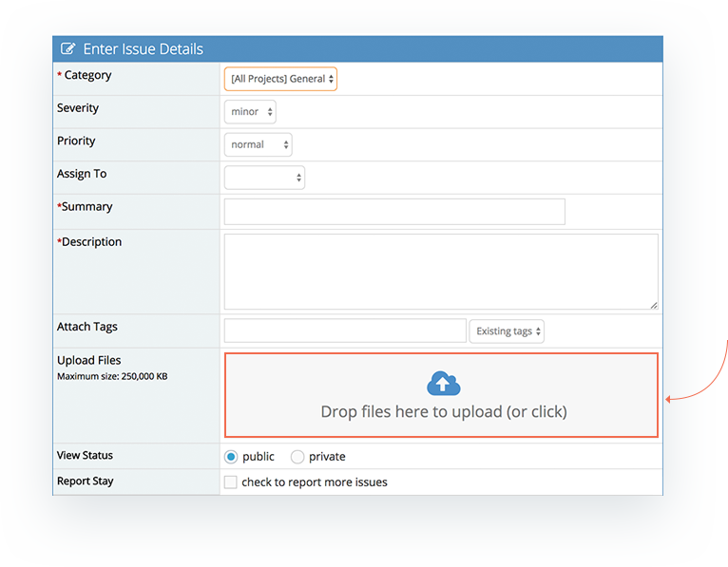
Task: Focus the Summary text field
Action: pyautogui.click(x=393, y=212)
